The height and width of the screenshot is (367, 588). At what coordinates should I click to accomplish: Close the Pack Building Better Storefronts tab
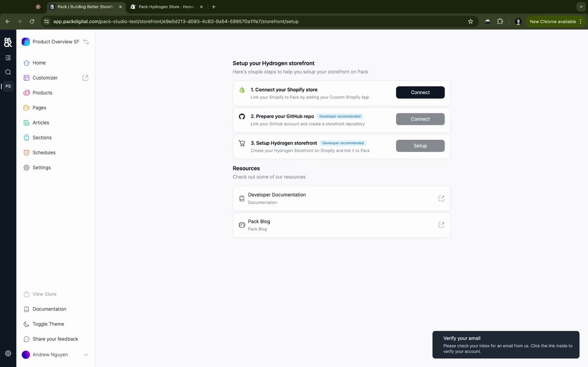120,7
